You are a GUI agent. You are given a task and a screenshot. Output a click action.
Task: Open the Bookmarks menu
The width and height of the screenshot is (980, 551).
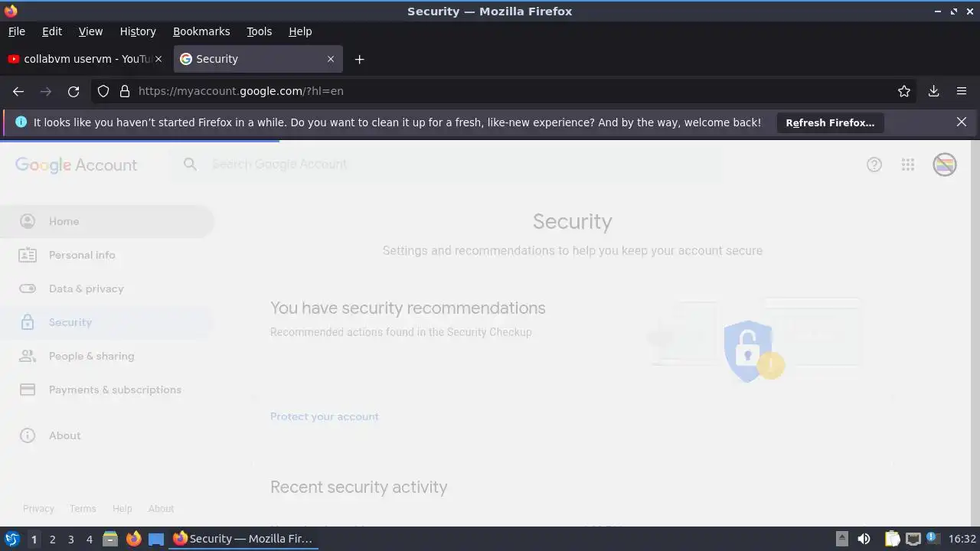201,31
